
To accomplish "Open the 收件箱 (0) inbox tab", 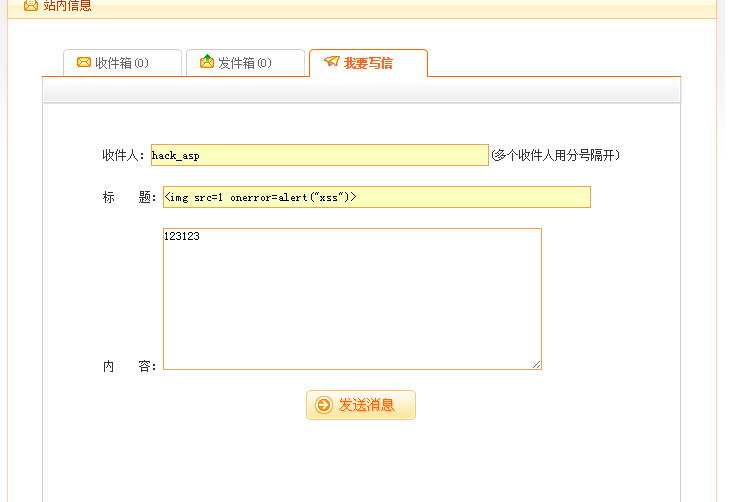I will [x=122, y=63].
